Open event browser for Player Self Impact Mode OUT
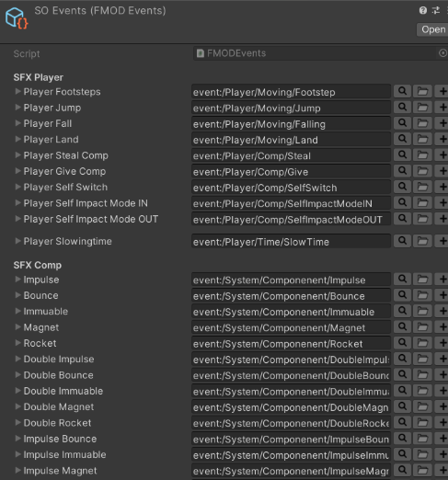 (422, 219)
